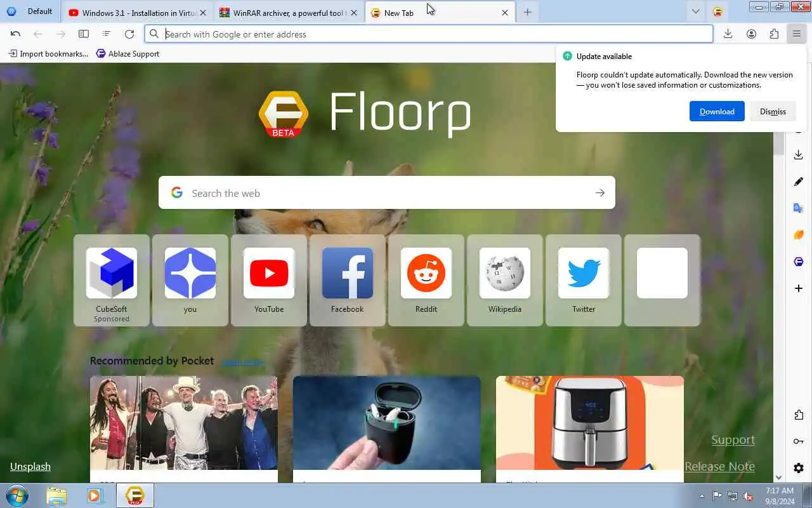Open the Release Note link
812x508 pixels.
719,466
